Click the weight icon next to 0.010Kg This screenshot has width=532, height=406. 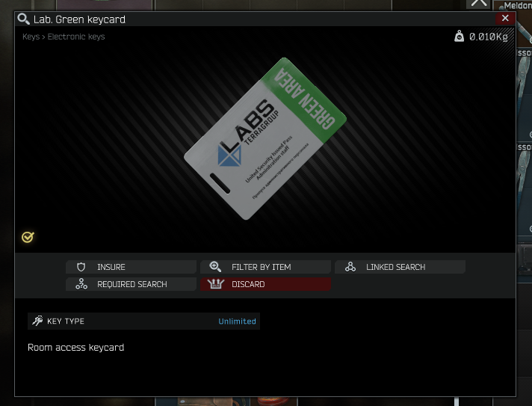coord(459,36)
